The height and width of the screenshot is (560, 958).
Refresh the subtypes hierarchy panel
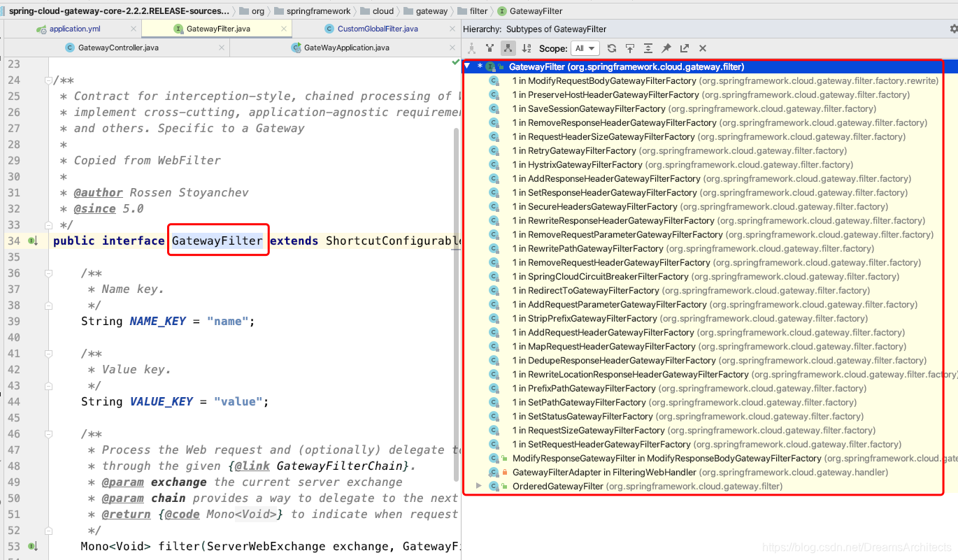coord(611,48)
